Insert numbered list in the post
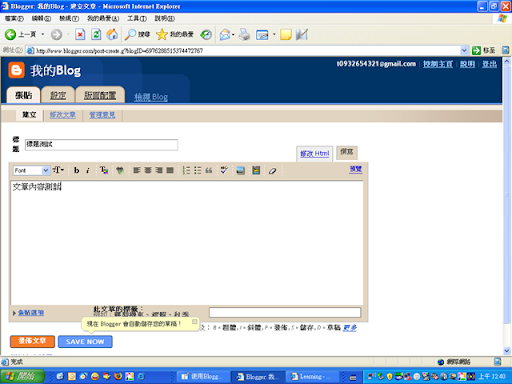Viewport: 512px width, 384px height. pos(186,170)
